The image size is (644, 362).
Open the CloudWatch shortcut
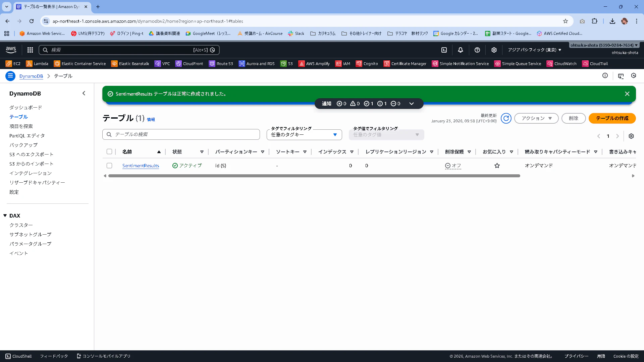pos(562,64)
